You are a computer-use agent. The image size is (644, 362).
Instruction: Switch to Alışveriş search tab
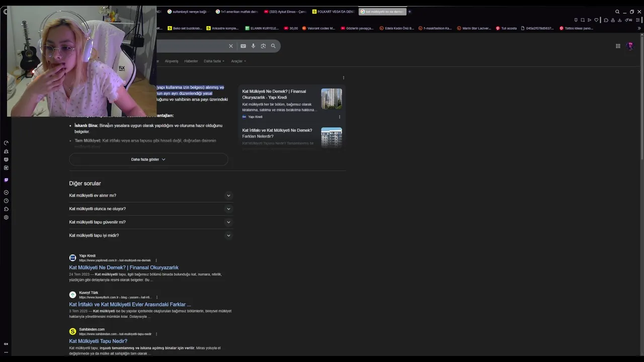pos(172,61)
